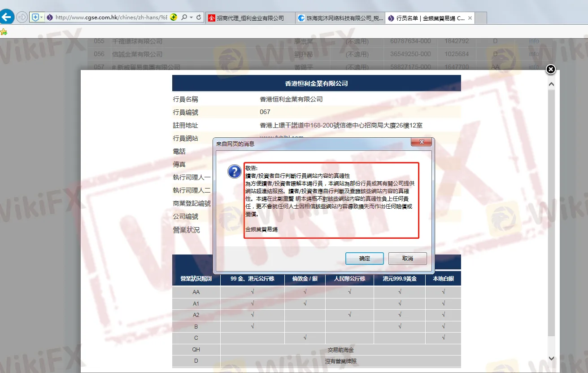The height and width of the screenshot is (373, 588).
Task: Click the AA row label in status table
Action: [x=196, y=292]
